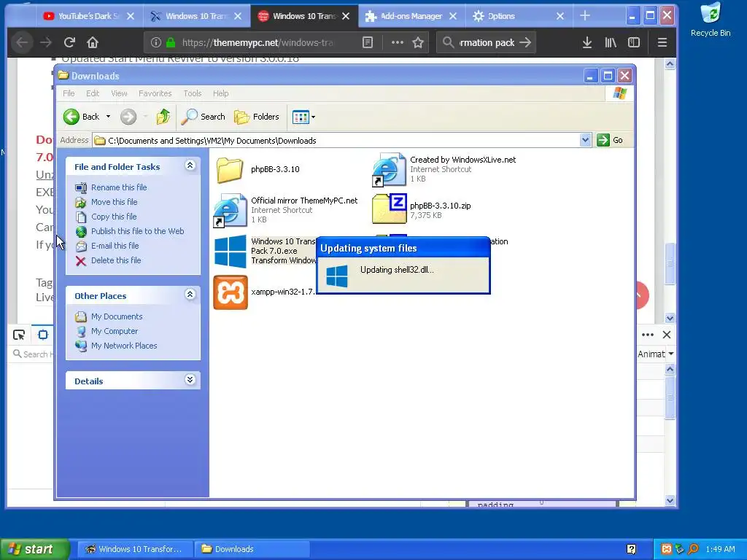Toggle the Folders pane button
Screen dimensions: 747x560
(257, 117)
